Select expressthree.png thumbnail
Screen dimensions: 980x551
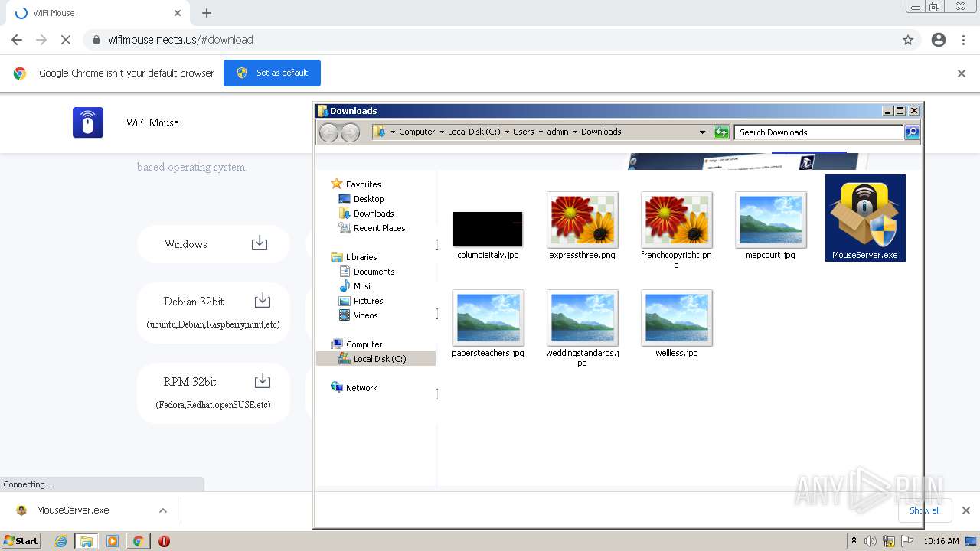(582, 220)
